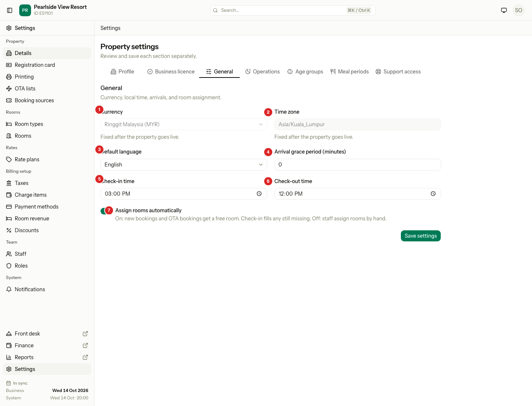The image size is (532, 406).
Task: Click the bank icon for Taxes
Action: click(x=9, y=183)
